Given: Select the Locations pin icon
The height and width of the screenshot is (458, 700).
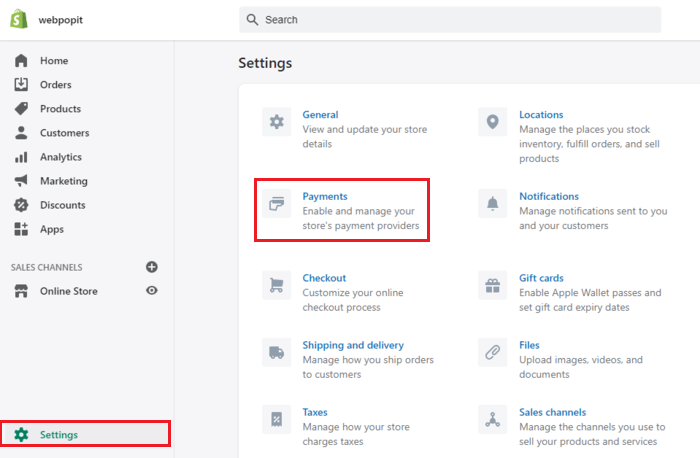Looking at the screenshot, I should tap(491, 122).
